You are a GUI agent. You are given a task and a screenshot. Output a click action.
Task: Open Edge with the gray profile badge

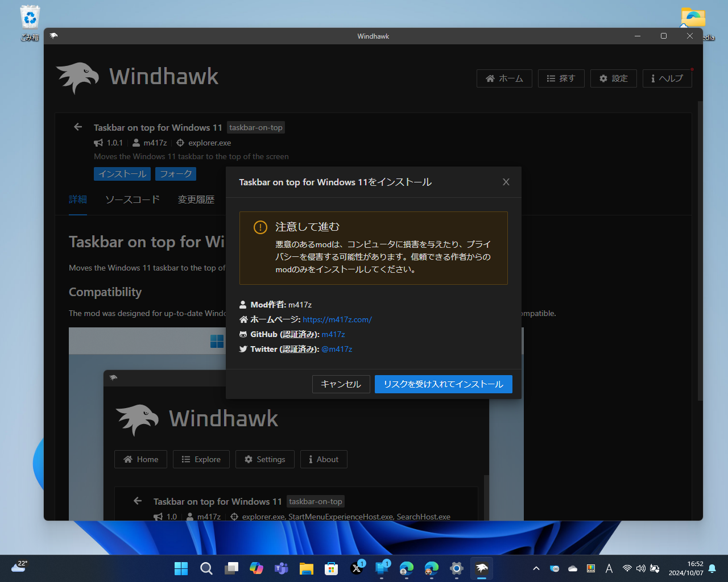point(407,568)
